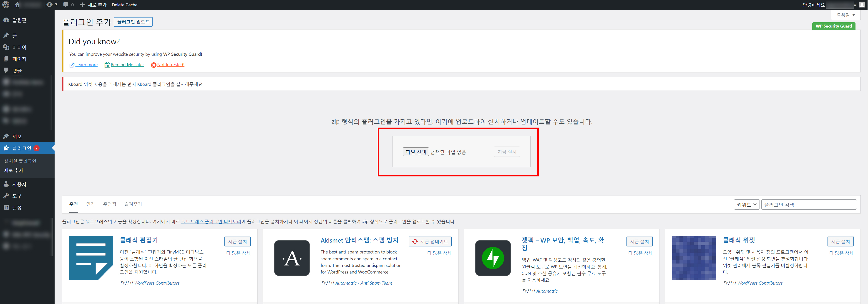Image resolution: width=868 pixels, height=304 pixels.
Task: Click the Learn more external-link icon
Action: [72, 65]
